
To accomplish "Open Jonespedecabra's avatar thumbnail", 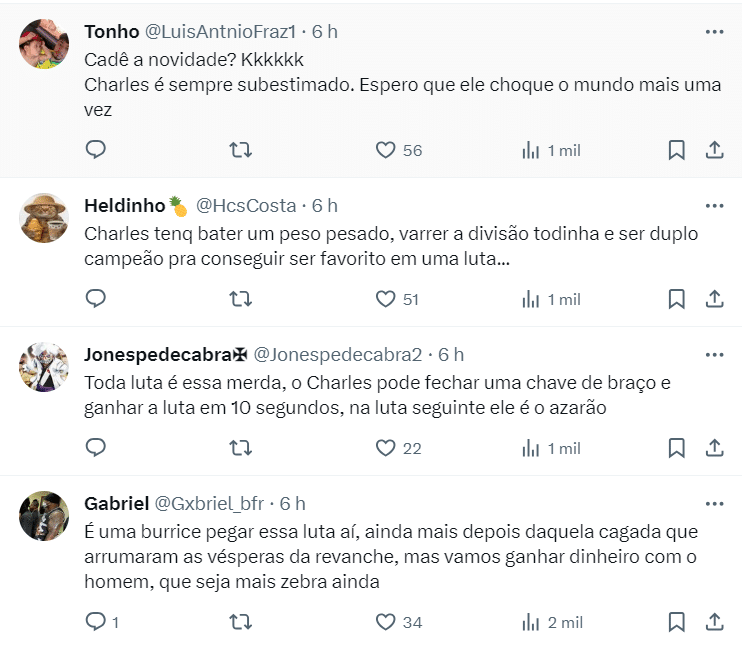I will (44, 367).
